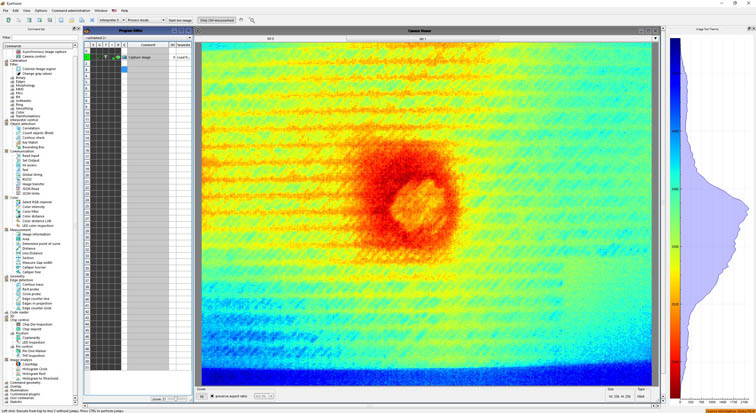
Task: Toggle preserve aspect ratio checkbox
Action: point(213,396)
